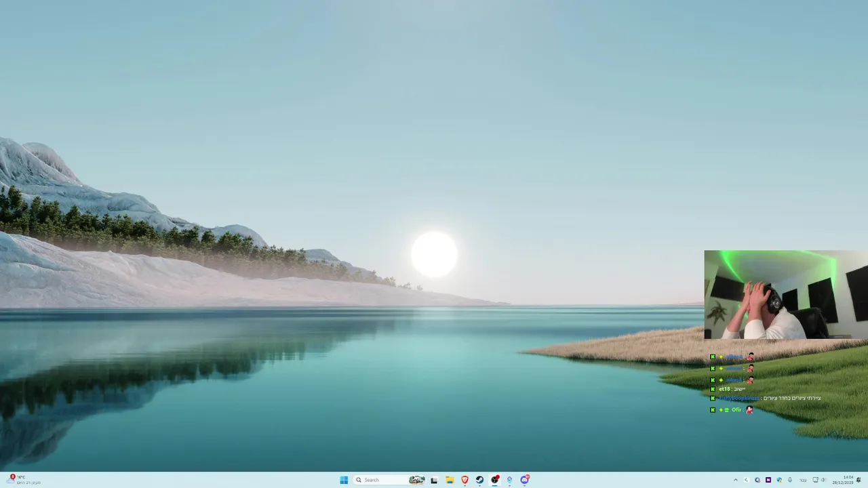Open the green tray icon beside the chevron

(747, 480)
